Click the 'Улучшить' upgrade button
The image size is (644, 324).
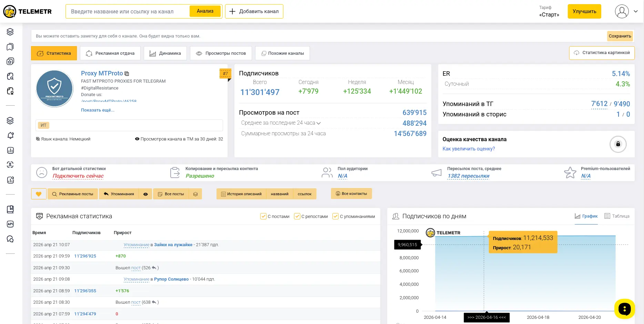coord(584,11)
